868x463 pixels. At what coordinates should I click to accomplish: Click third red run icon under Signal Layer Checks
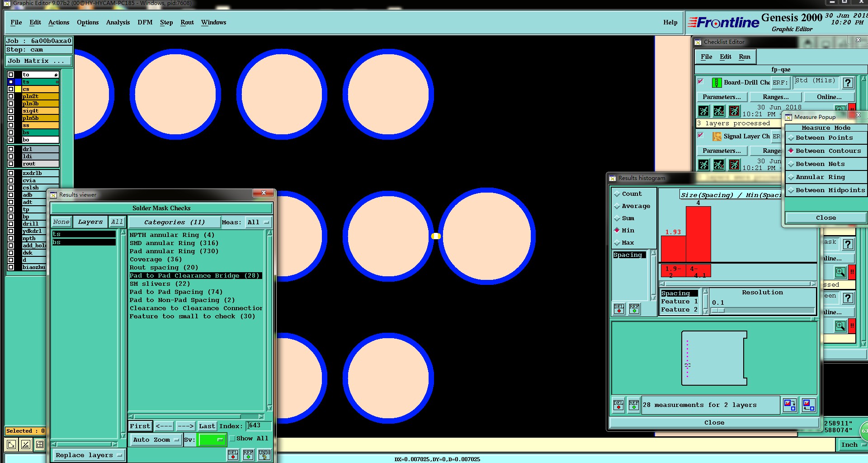[x=735, y=165]
